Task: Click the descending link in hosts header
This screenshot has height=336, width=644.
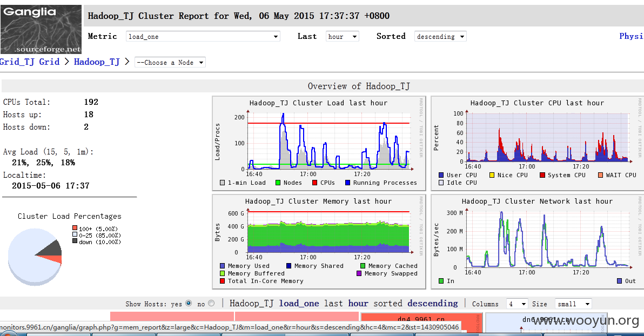Action: 432,304
